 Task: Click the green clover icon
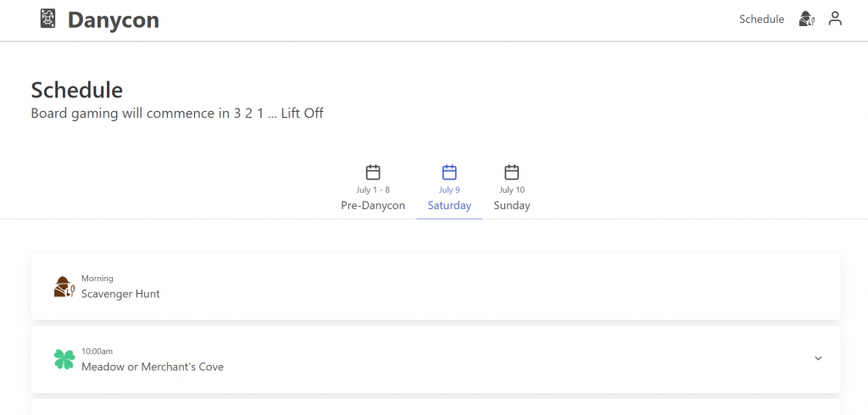click(x=64, y=359)
